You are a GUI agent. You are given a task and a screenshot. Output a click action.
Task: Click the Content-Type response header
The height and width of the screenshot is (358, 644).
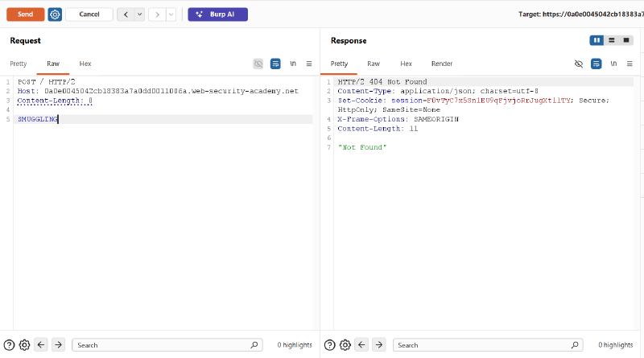pos(438,91)
